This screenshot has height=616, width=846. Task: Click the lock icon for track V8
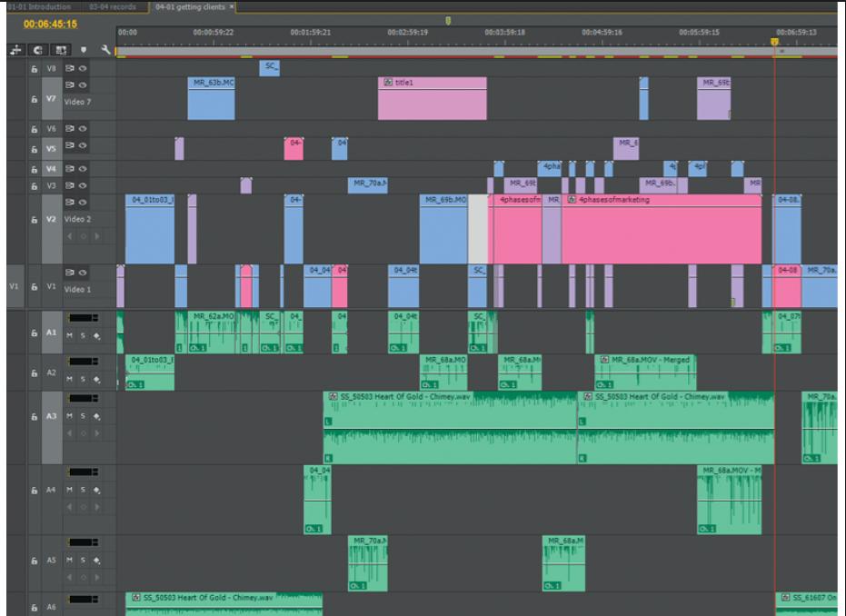pyautogui.click(x=34, y=69)
